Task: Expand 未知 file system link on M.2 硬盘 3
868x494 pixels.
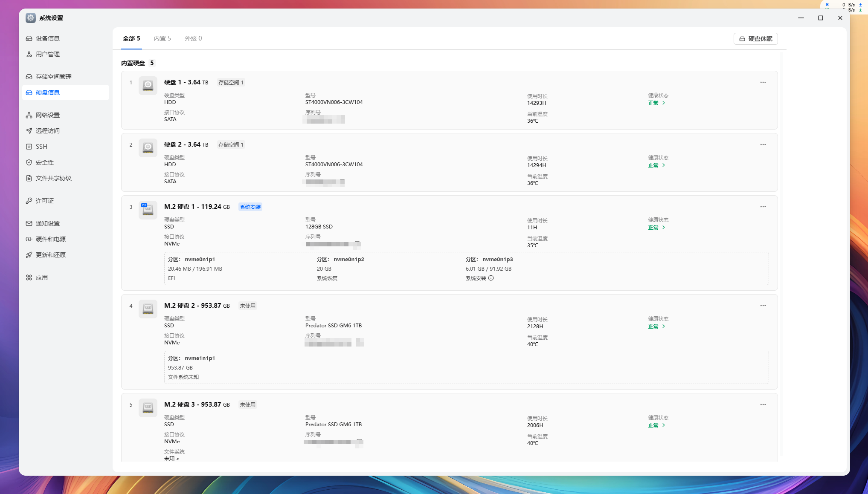Action: click(x=171, y=459)
